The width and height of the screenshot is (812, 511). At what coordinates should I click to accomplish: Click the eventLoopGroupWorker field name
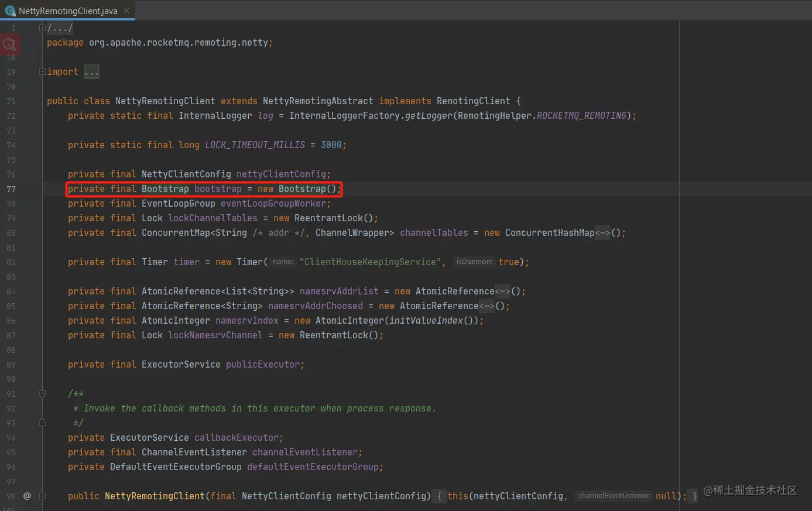pyautogui.click(x=273, y=204)
